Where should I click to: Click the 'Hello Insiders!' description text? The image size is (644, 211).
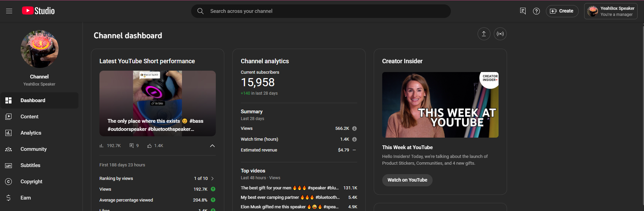click(x=435, y=160)
